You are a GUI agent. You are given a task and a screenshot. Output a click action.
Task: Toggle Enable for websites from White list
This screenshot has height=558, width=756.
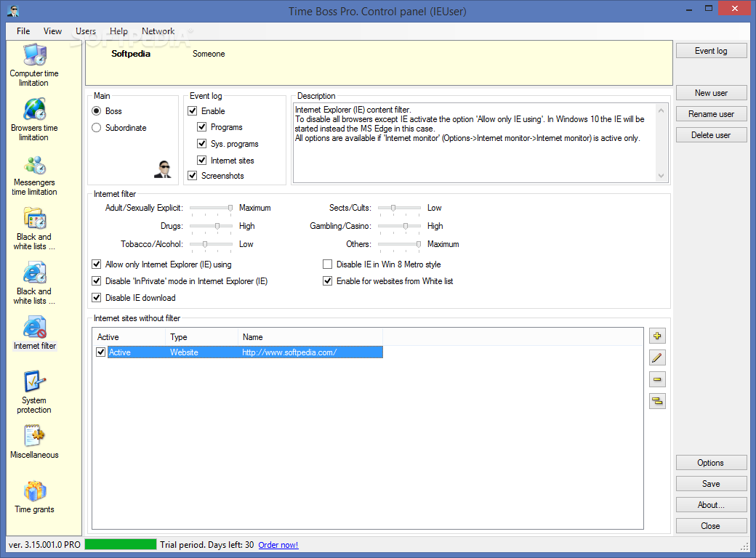click(327, 281)
